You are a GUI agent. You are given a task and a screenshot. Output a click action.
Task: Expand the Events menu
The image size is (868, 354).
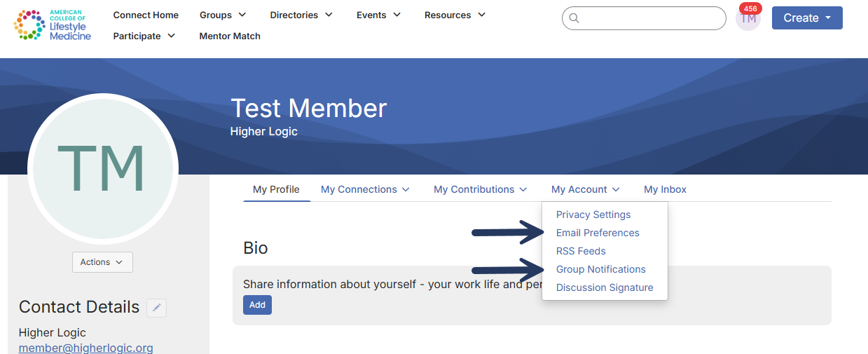378,15
